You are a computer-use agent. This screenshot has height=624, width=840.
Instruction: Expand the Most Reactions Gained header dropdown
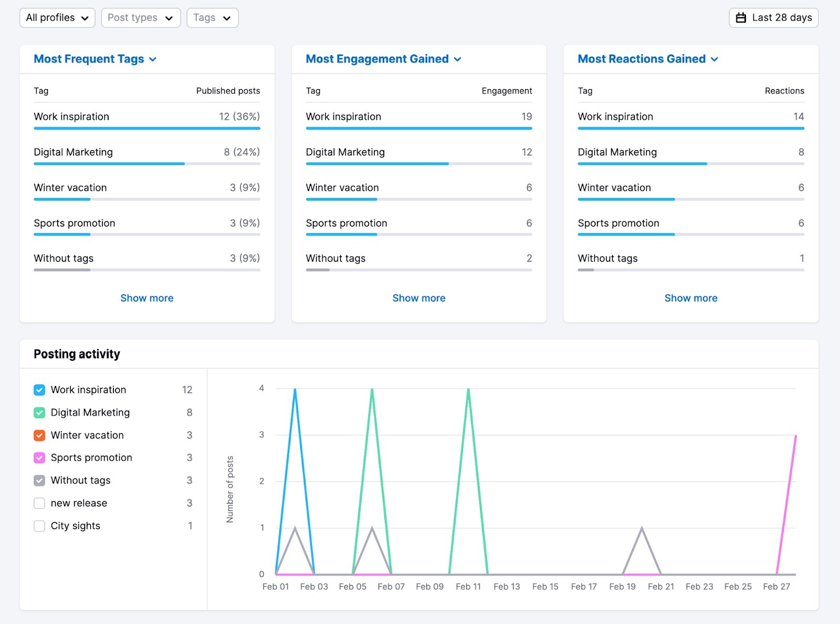tap(715, 59)
